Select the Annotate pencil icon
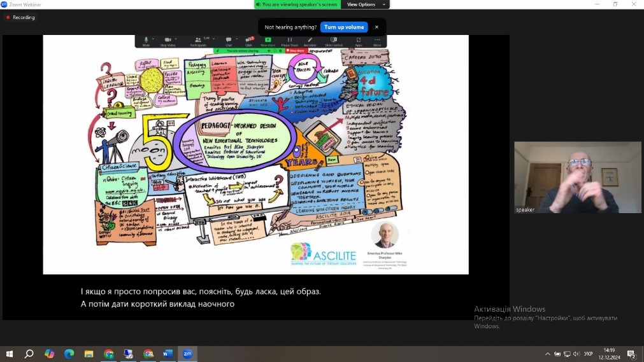This screenshot has width=644, height=362. [310, 39]
